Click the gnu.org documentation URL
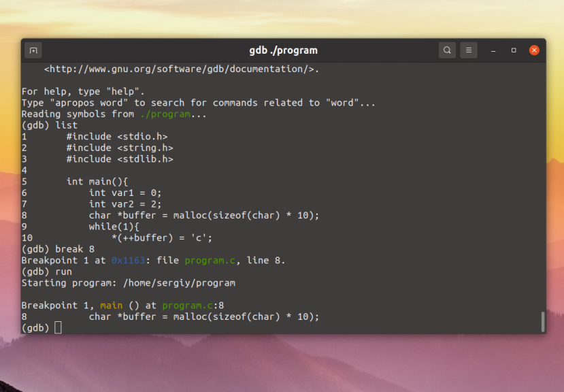The height and width of the screenshot is (392, 564). (x=181, y=69)
